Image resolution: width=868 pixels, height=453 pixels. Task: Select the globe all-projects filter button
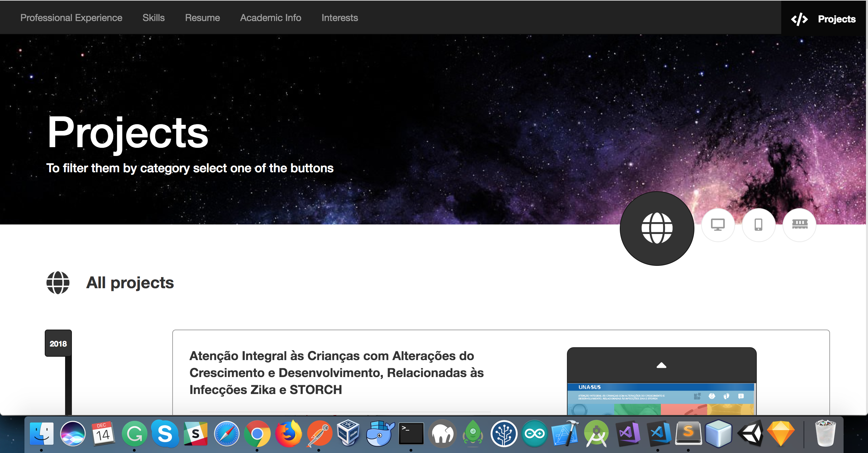click(657, 228)
